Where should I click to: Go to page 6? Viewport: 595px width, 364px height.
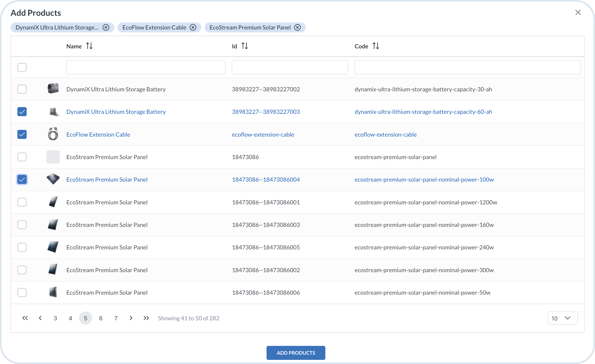[101, 318]
